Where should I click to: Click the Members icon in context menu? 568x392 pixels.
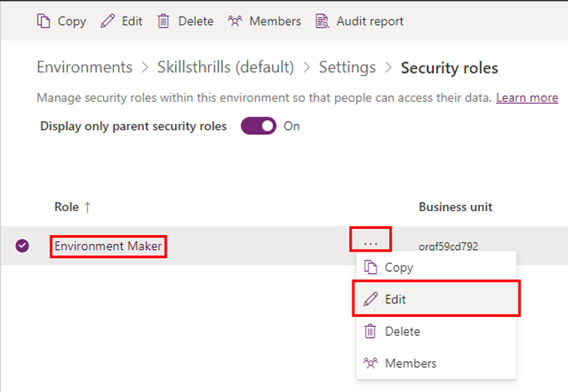[370, 363]
